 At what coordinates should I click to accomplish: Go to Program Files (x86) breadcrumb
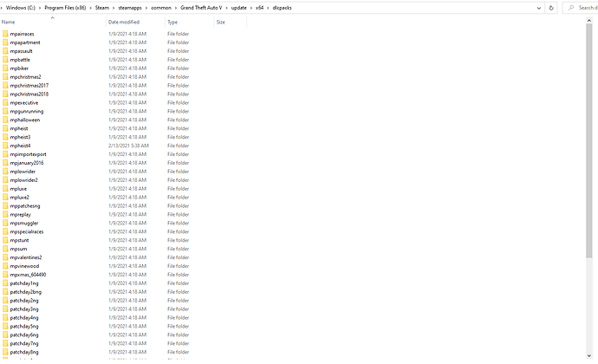(x=65, y=8)
